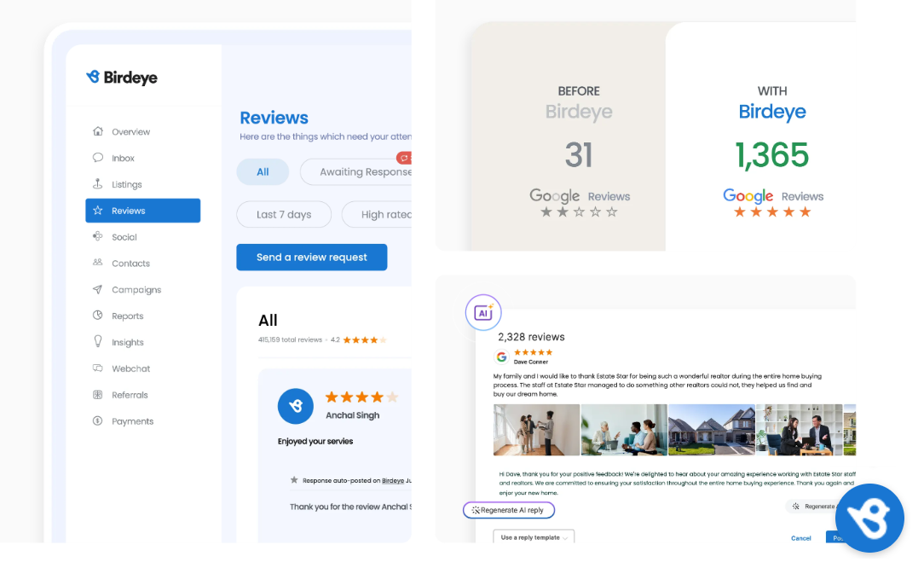Click the Send a review request button
Image resolution: width=924 pixels, height=568 pixels.
311,257
